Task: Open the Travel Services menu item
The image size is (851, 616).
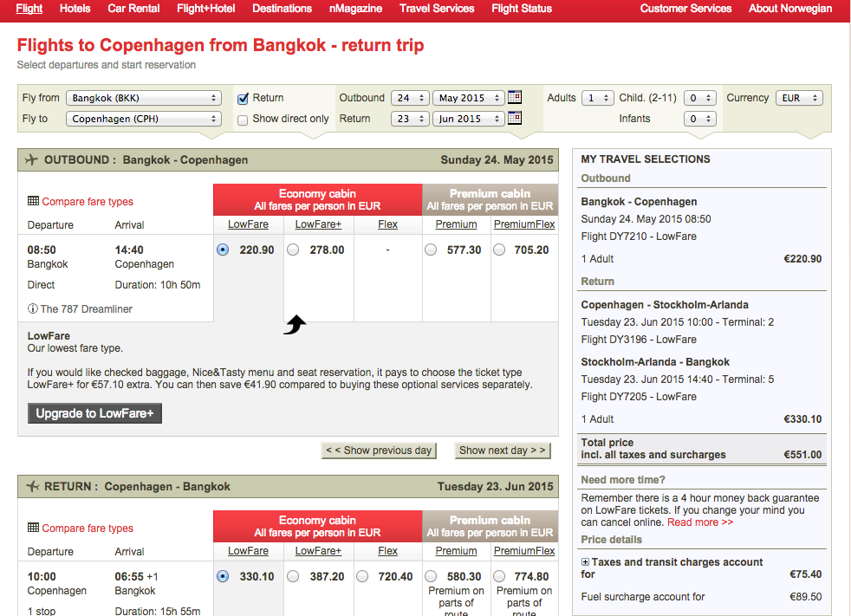Action: click(437, 8)
